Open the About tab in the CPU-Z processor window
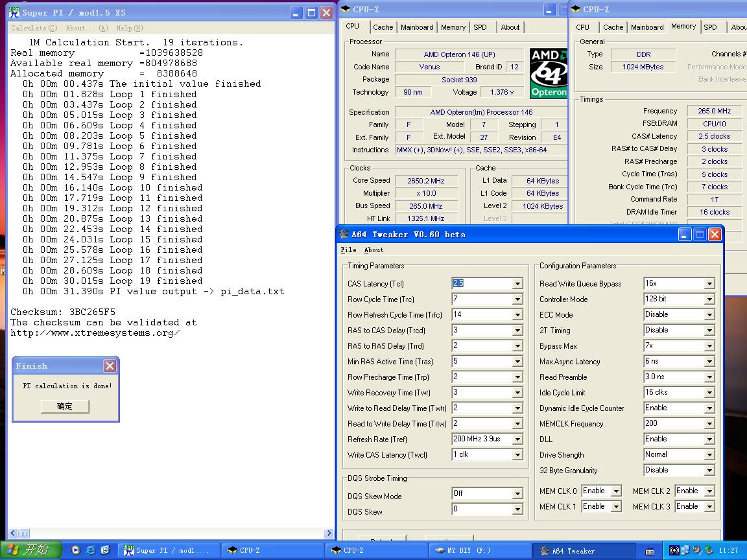 (x=510, y=27)
